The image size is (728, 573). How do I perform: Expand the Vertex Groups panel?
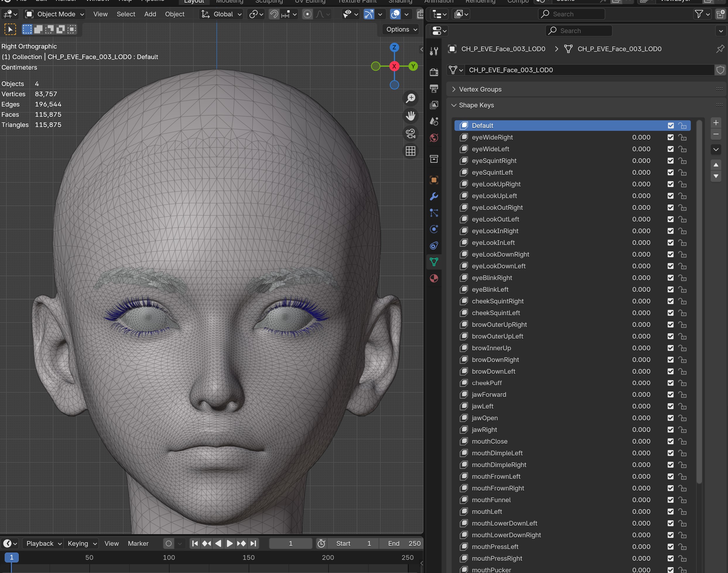(480, 89)
